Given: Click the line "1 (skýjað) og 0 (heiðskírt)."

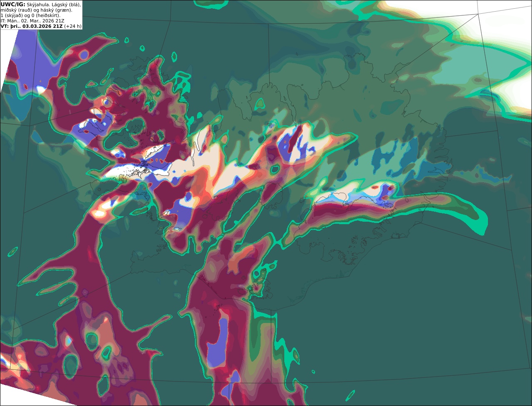Looking at the screenshot, I should (x=30, y=15).
